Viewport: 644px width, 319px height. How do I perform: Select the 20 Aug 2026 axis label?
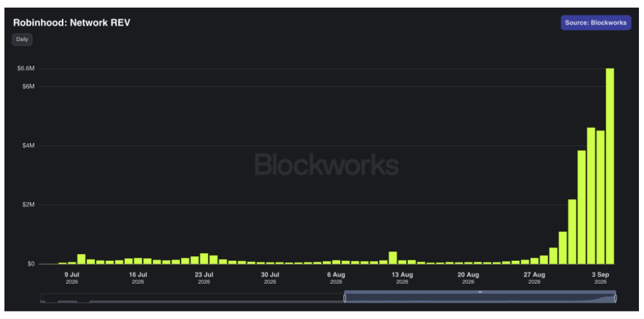[x=468, y=277]
